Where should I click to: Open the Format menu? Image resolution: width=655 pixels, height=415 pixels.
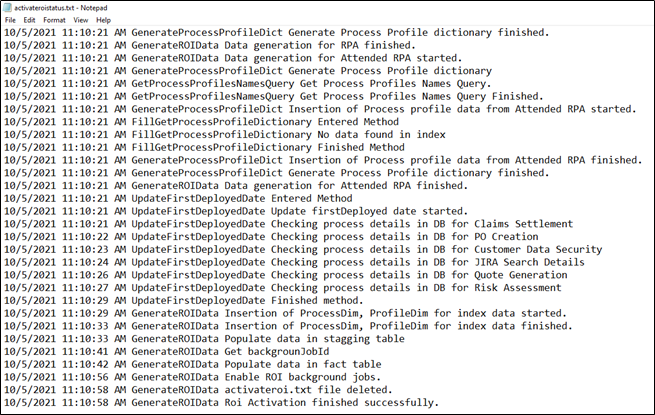point(54,20)
